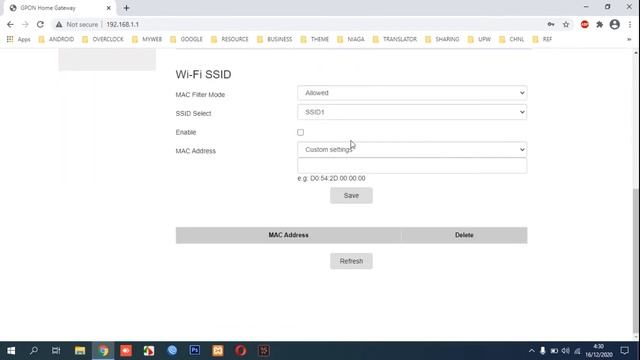Open Task View on the taskbar

[x=56, y=351]
